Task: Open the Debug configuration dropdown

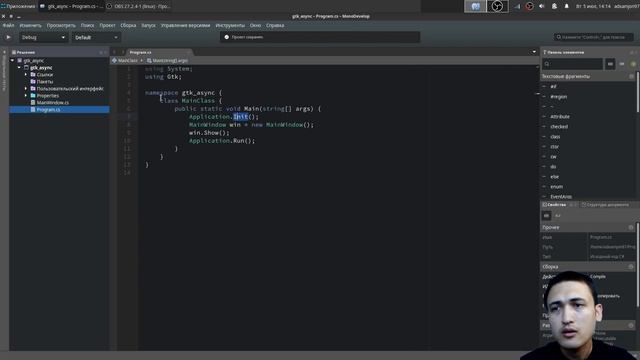Action: (43, 38)
